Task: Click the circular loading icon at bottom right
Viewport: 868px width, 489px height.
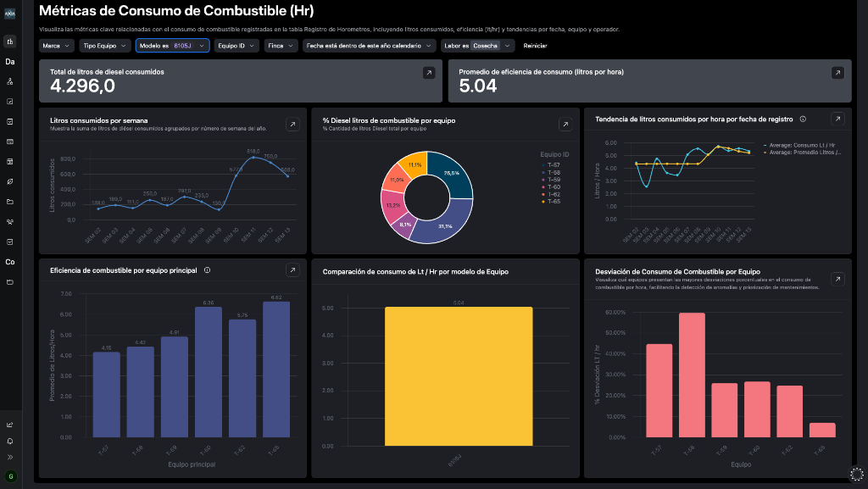Action: [856, 474]
